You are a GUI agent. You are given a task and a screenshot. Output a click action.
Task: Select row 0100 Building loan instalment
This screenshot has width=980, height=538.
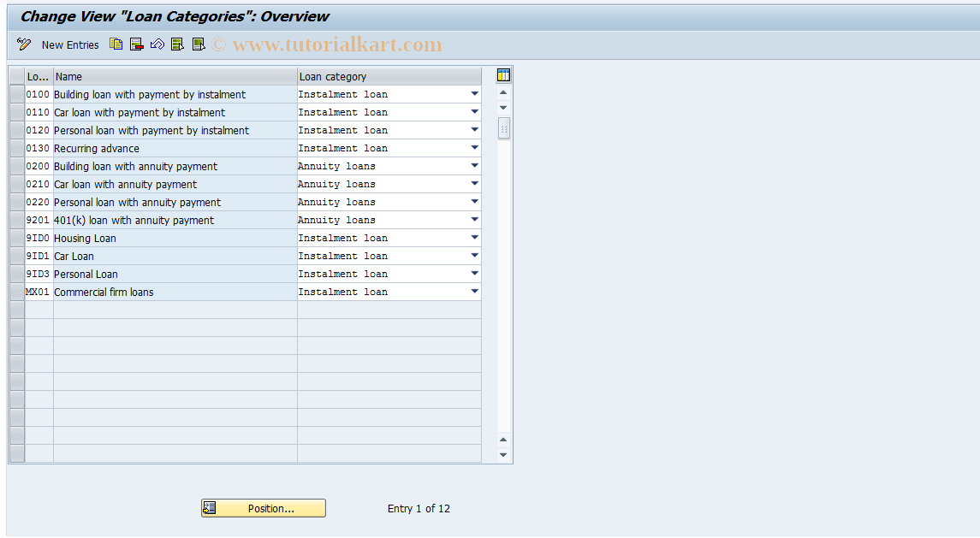pos(17,94)
